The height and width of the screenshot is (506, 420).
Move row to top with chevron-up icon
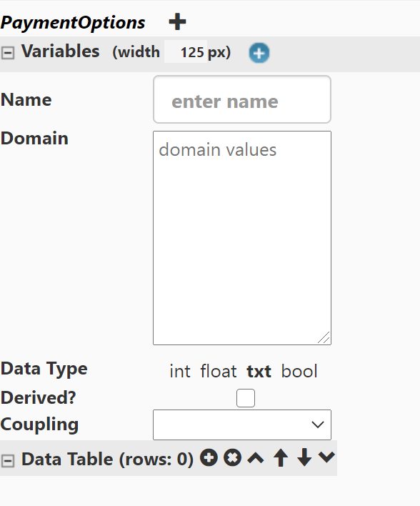click(x=256, y=458)
